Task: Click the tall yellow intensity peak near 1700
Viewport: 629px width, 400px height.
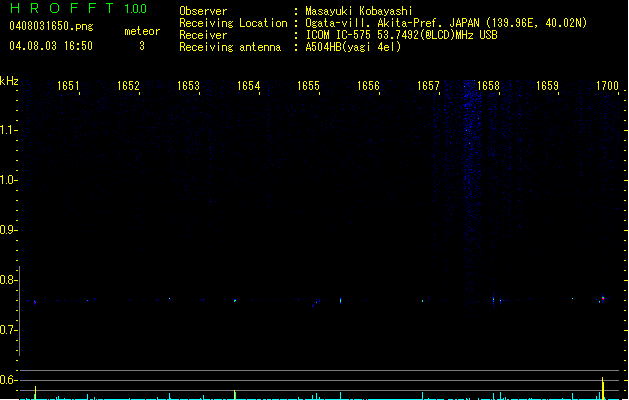Action: point(603,388)
